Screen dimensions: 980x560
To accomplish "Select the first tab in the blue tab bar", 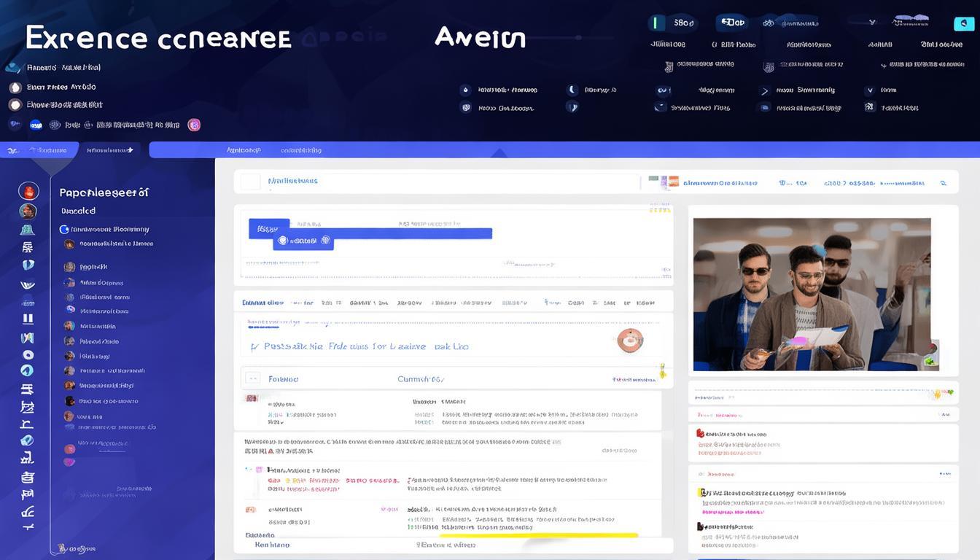I will (44, 150).
